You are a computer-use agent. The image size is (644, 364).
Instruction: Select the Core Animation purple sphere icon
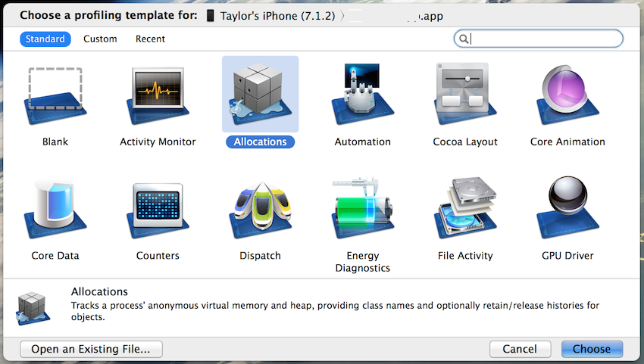point(567,94)
